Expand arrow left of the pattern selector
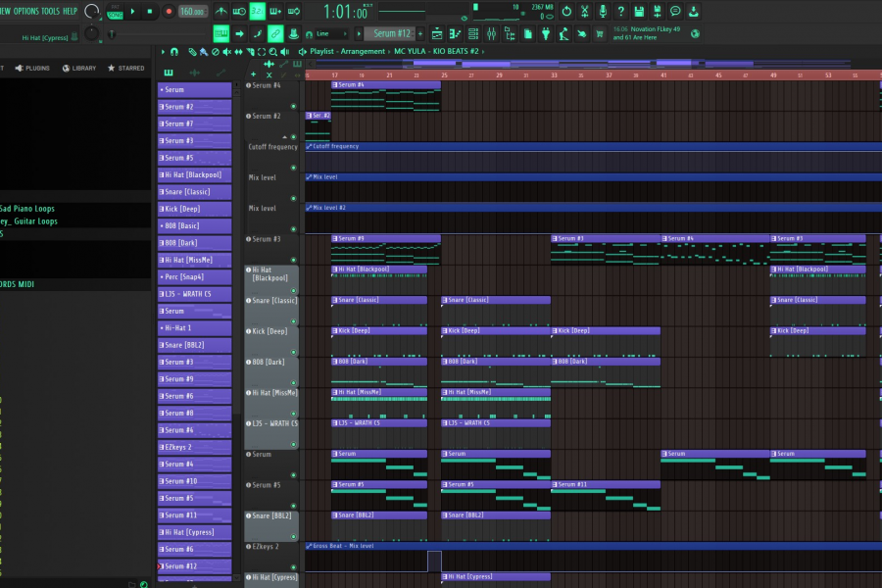 click(x=359, y=33)
